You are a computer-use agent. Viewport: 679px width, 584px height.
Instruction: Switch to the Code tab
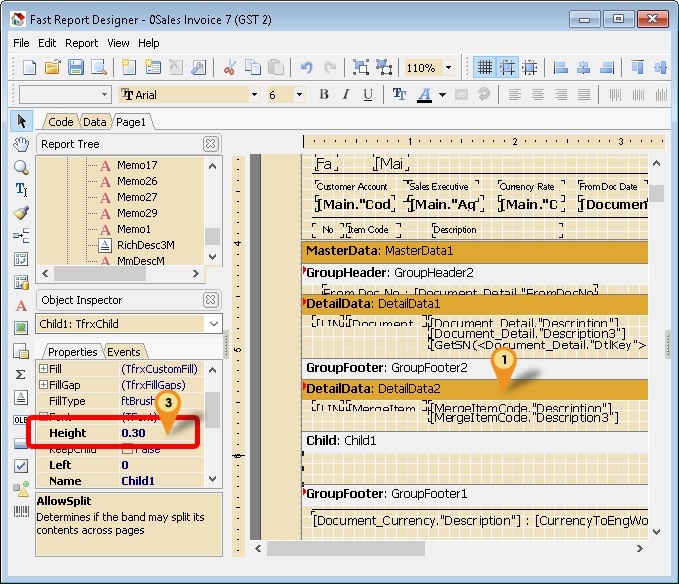click(x=60, y=122)
